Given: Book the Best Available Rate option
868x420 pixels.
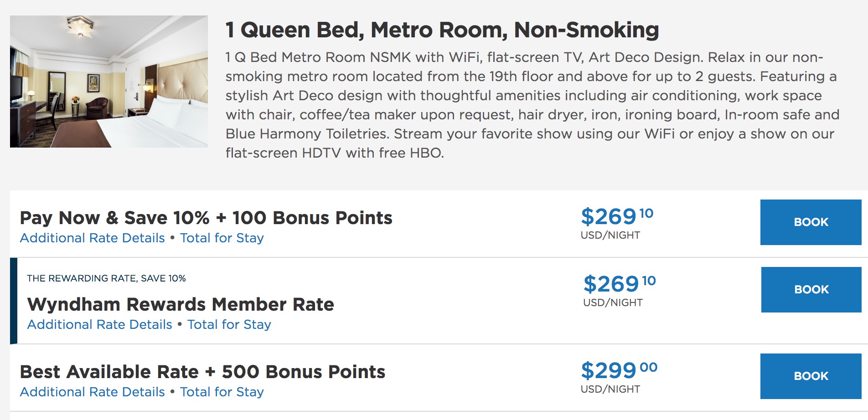Looking at the screenshot, I should (x=811, y=376).
